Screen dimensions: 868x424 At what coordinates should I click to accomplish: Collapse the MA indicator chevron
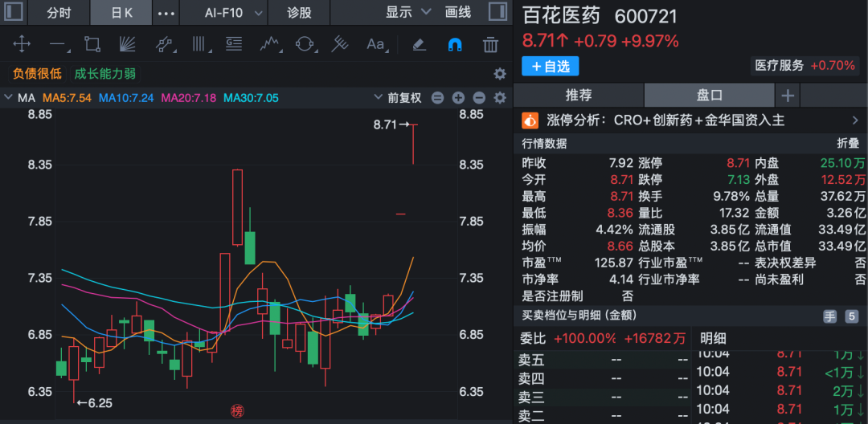(8, 98)
